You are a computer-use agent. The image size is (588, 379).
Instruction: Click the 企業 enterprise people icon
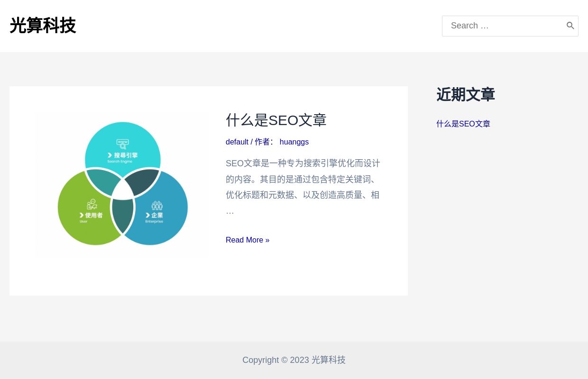point(157,206)
